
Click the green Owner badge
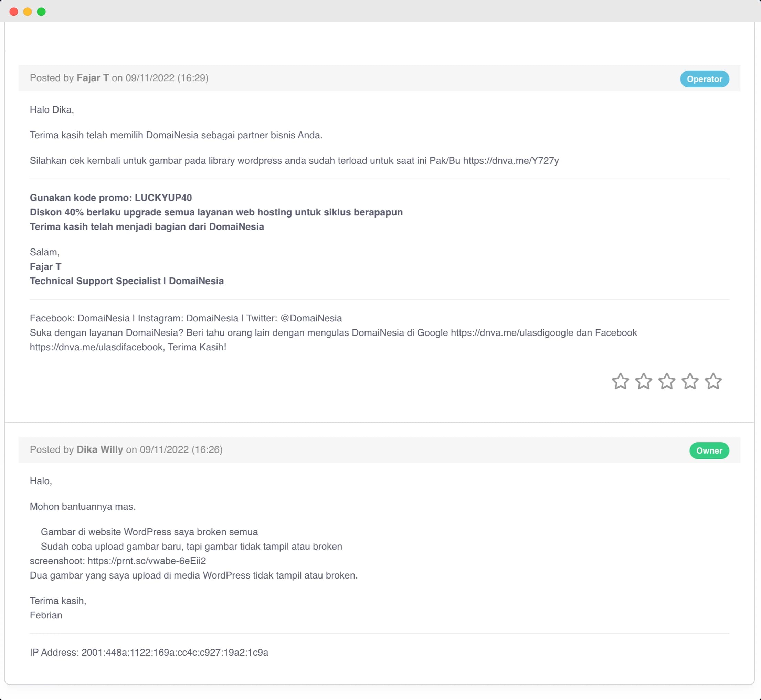coord(709,451)
